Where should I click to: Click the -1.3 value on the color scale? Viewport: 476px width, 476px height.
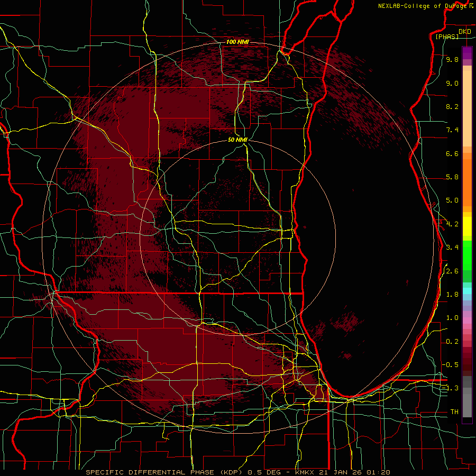tap(450, 388)
